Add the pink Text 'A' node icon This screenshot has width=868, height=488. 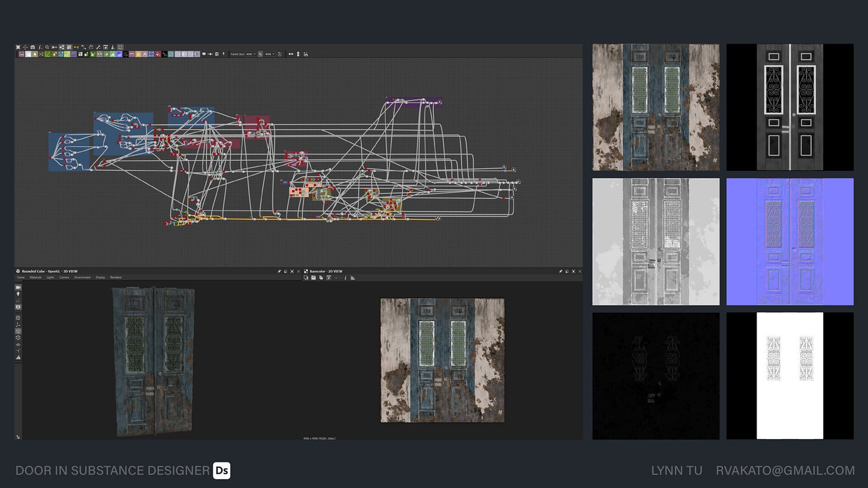click(x=145, y=54)
